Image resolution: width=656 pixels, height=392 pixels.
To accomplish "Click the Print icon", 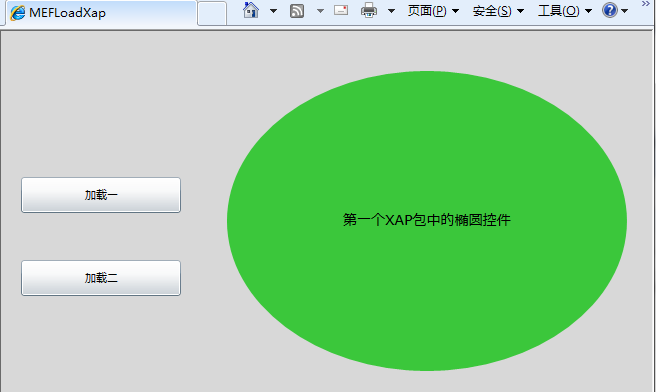I will click(x=369, y=10).
